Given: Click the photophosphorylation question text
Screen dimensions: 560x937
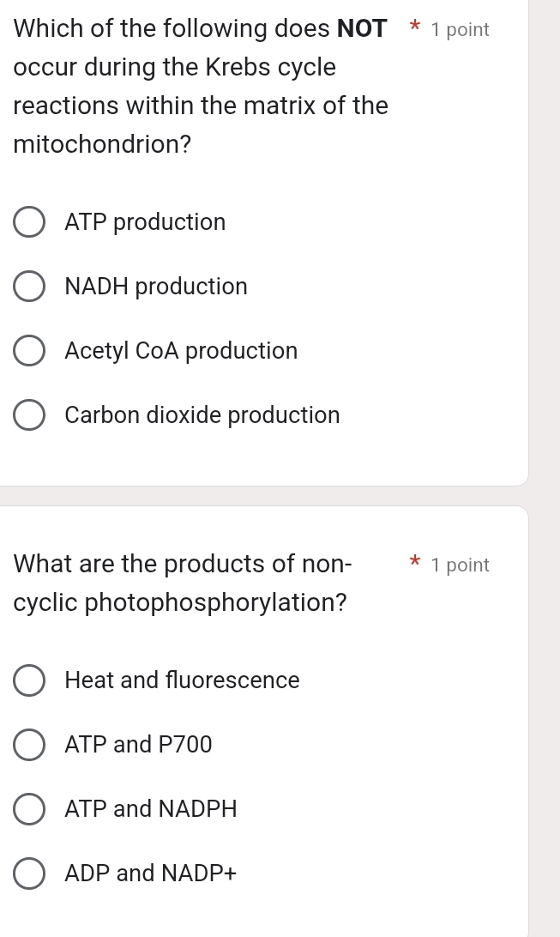Looking at the screenshot, I should click(x=180, y=582).
